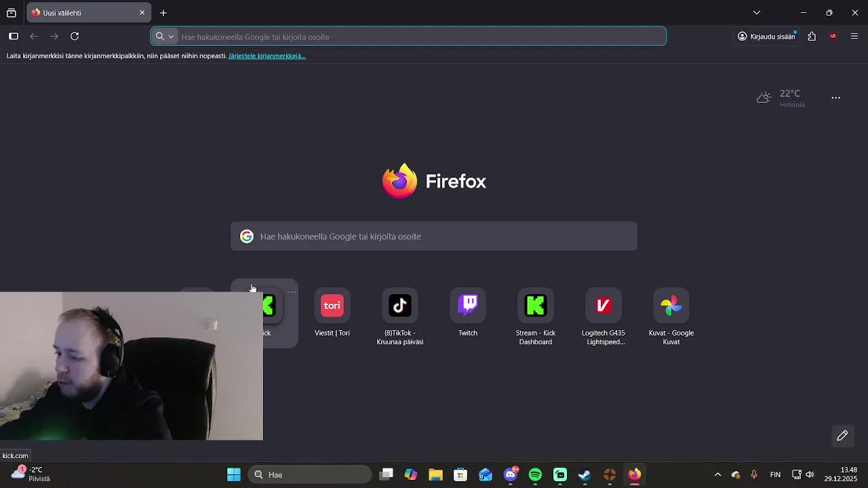Image resolution: width=868 pixels, height=488 pixels.
Task: Click the customize page pencil icon
Action: pyautogui.click(x=843, y=436)
